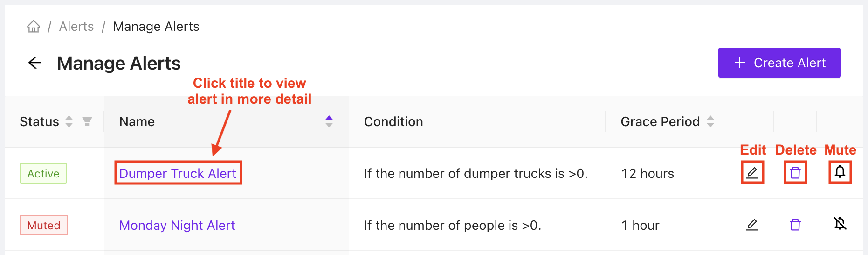Viewport: 868px width, 255px height.
Task: Click the Create Alert button
Action: pyautogui.click(x=779, y=63)
